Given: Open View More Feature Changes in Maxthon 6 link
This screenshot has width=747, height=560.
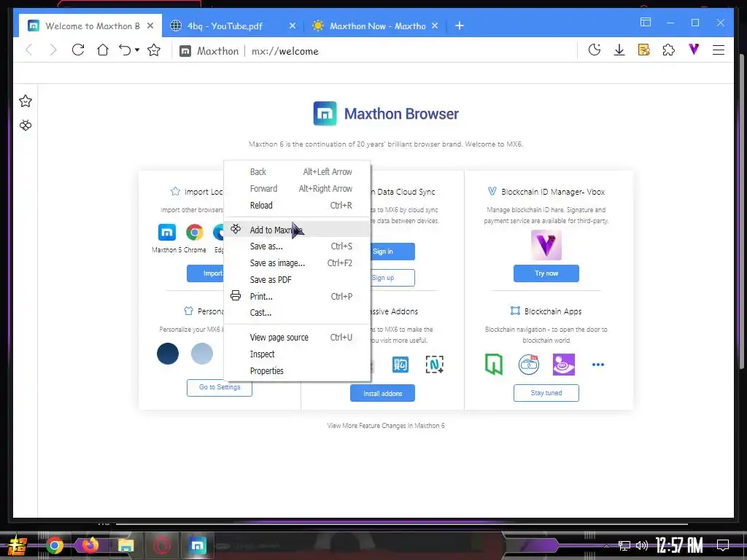Looking at the screenshot, I should (386, 426).
